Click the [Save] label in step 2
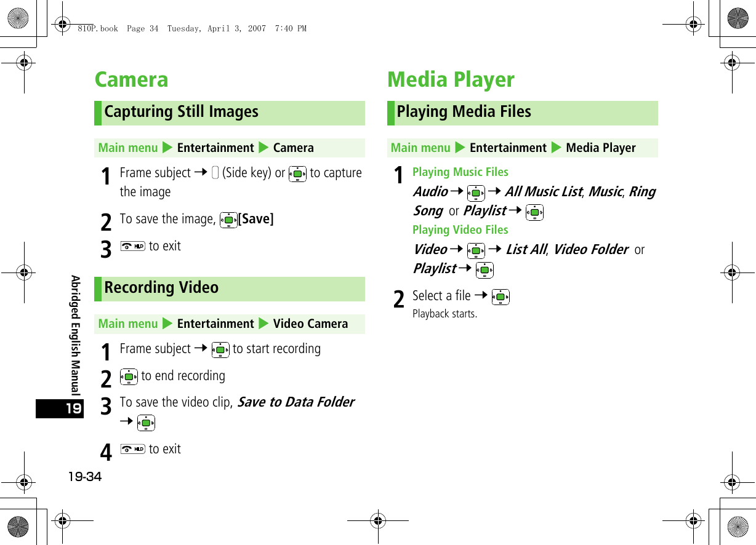The image size is (756, 545). pyautogui.click(x=255, y=219)
